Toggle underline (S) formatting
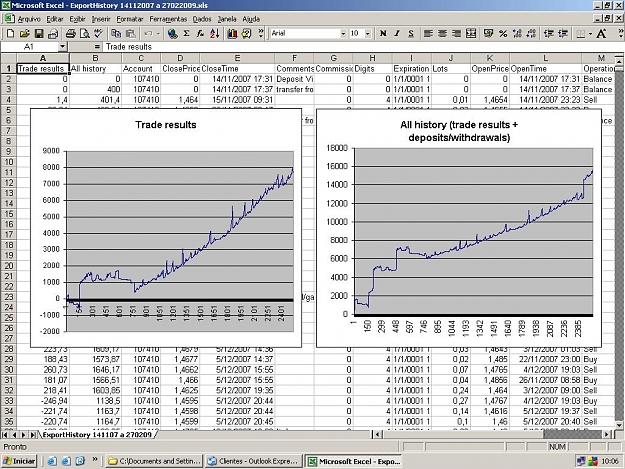The height and width of the screenshot is (469, 625). [411, 33]
